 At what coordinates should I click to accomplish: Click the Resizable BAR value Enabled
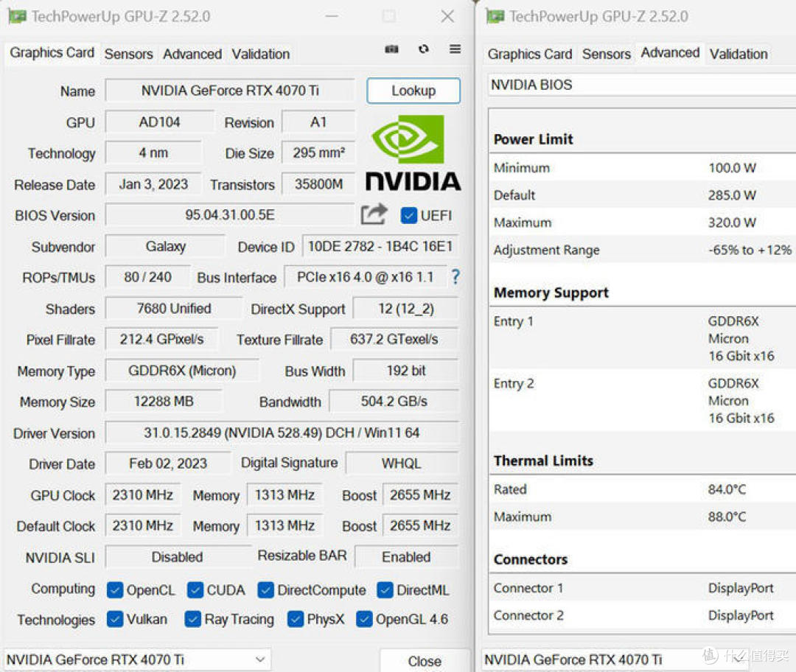click(x=406, y=557)
